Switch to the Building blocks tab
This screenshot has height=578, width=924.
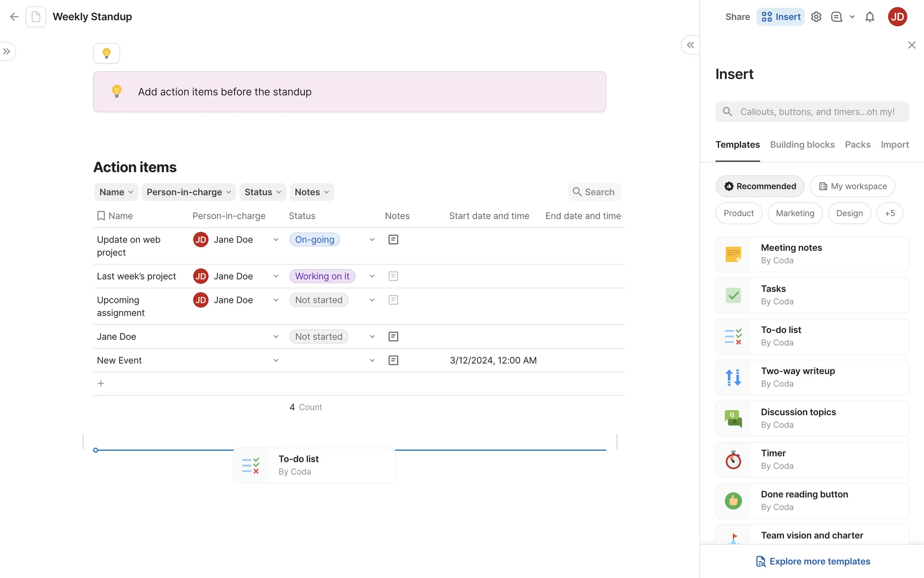click(802, 144)
